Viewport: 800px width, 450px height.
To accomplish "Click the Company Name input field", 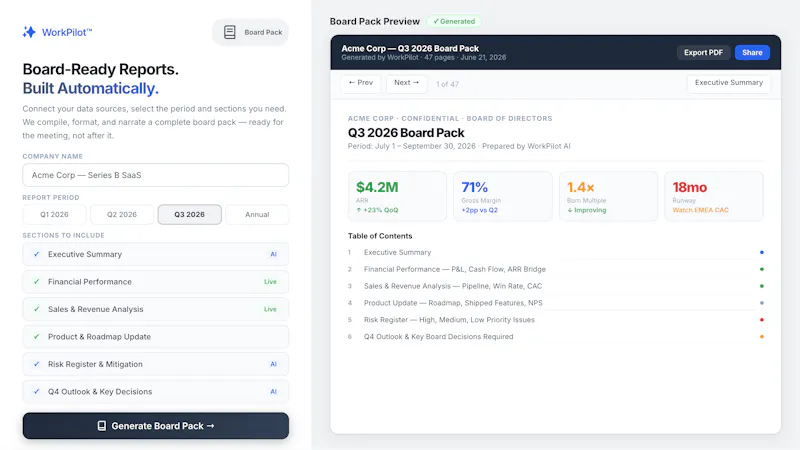I will 156,175.
